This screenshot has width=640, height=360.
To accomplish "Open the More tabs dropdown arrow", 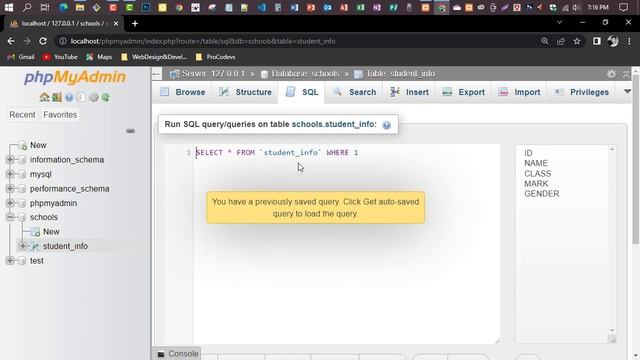I will pyautogui.click(x=627, y=92).
